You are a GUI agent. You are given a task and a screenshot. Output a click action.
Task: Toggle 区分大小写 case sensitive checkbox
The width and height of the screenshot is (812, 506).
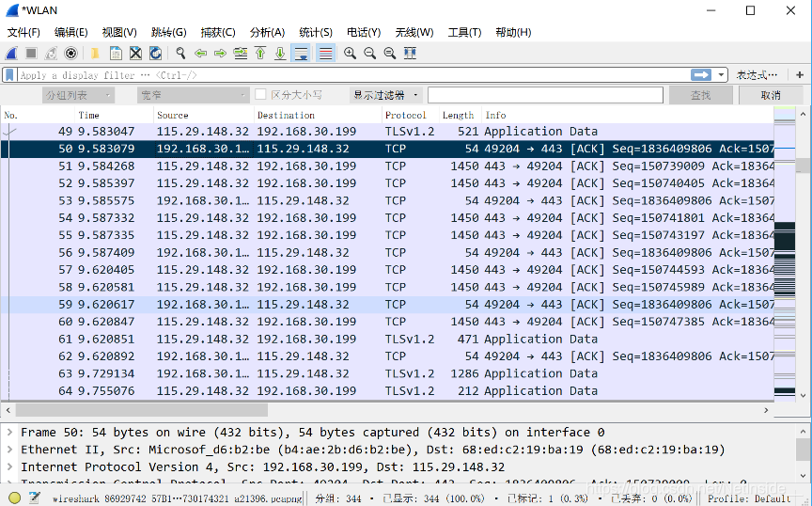261,95
